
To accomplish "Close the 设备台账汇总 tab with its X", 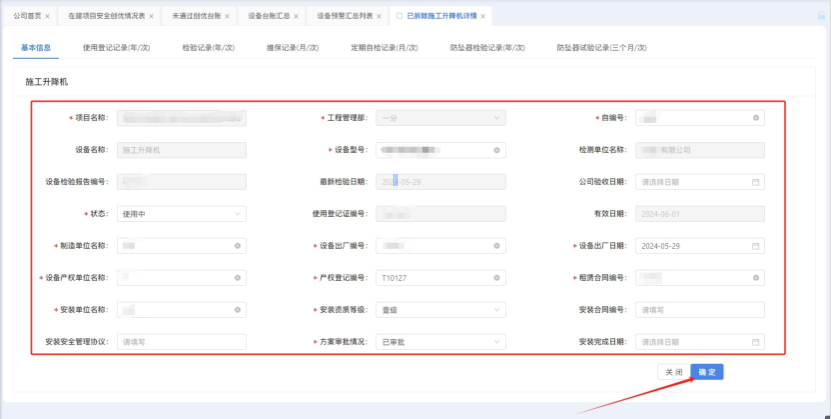I will coord(297,17).
